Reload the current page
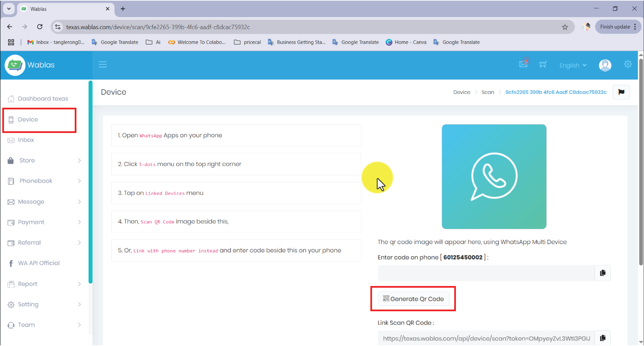Image resolution: width=644 pixels, height=346 pixels. click(x=39, y=27)
